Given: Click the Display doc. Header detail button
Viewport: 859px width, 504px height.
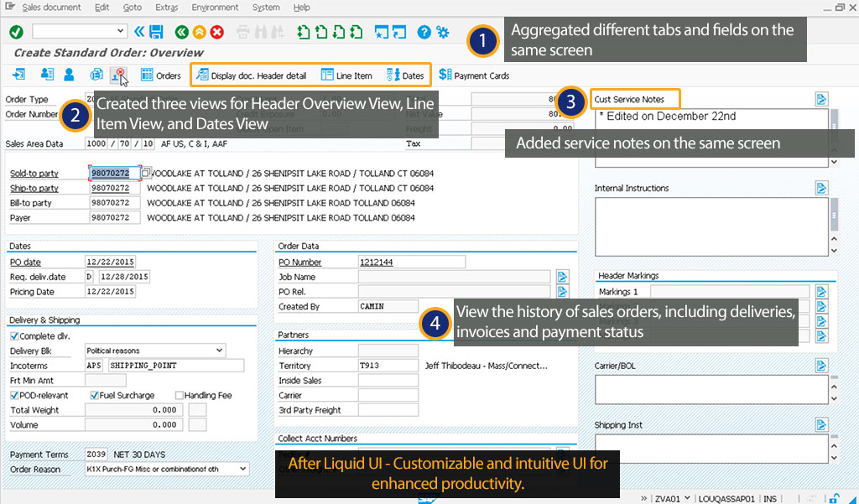Looking at the screenshot, I should (x=251, y=75).
